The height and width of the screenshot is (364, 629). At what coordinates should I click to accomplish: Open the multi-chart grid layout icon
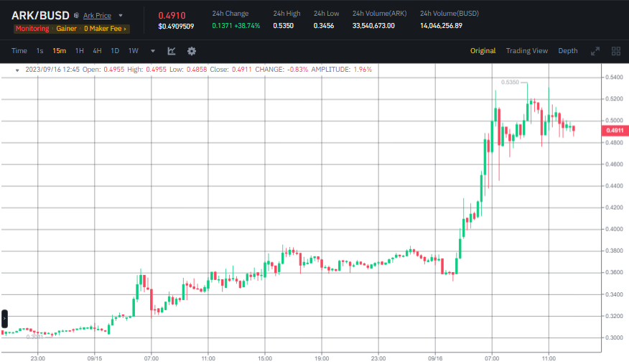click(616, 51)
